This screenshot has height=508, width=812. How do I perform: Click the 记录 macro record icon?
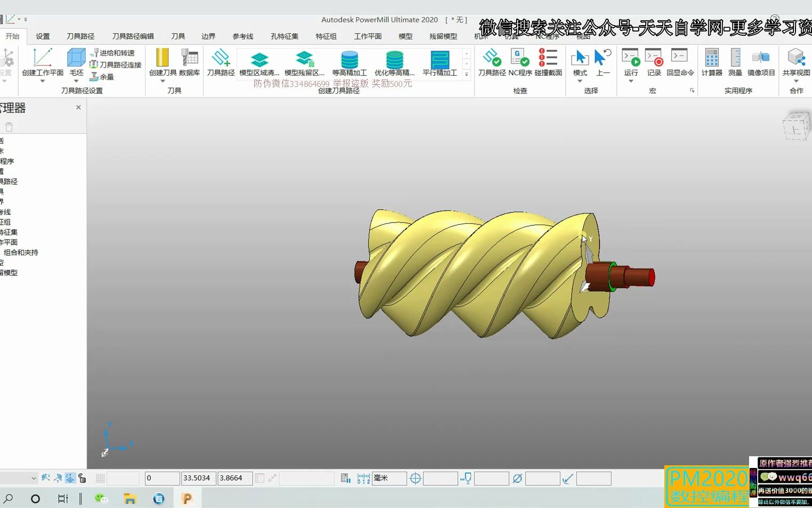pos(654,58)
